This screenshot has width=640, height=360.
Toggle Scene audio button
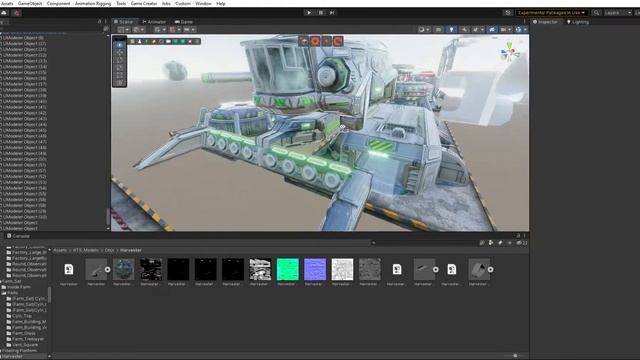464,29
